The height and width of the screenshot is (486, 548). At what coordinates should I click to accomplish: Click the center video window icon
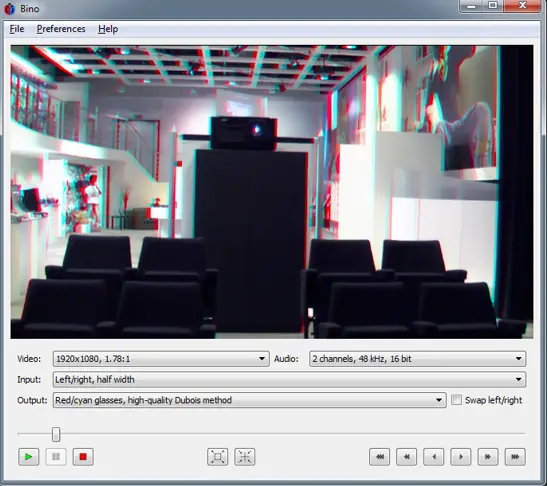[x=245, y=457]
